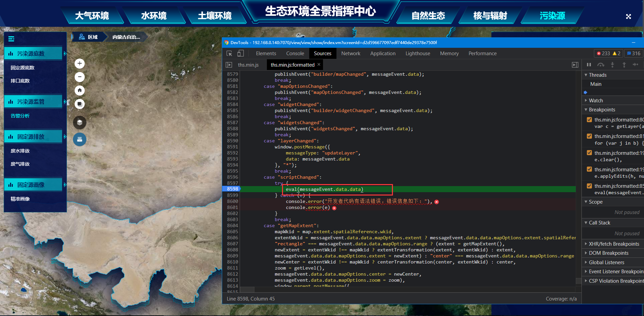Pause script execution in debugger

click(x=589, y=65)
